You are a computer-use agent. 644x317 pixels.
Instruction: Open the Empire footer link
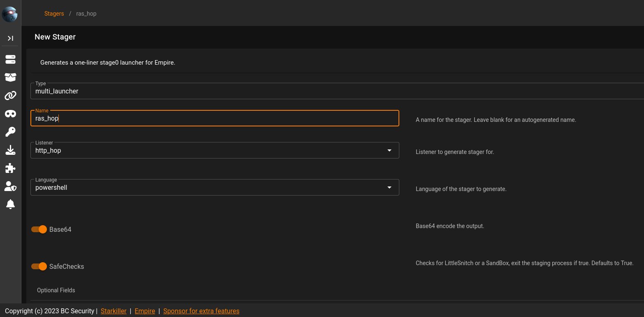coord(145,311)
